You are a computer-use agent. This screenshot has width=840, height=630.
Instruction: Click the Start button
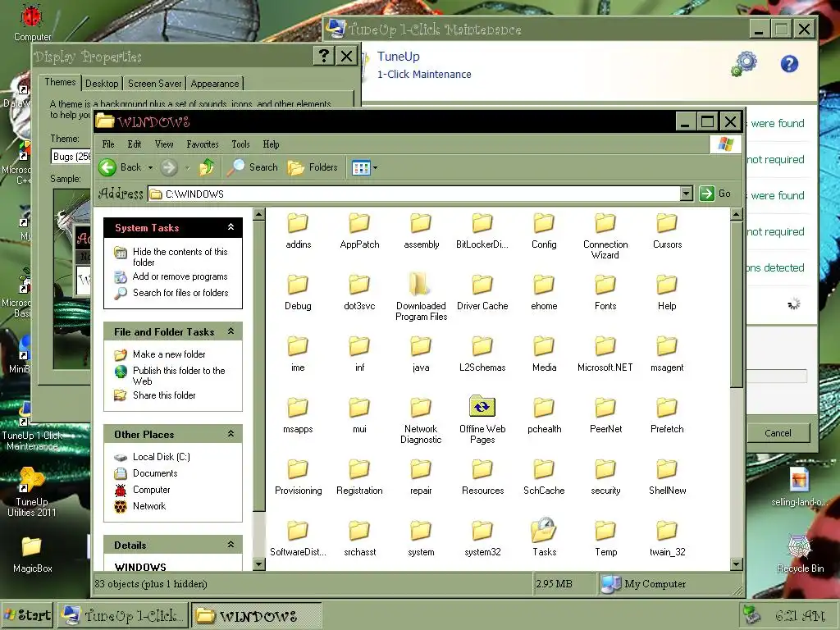pos(28,615)
